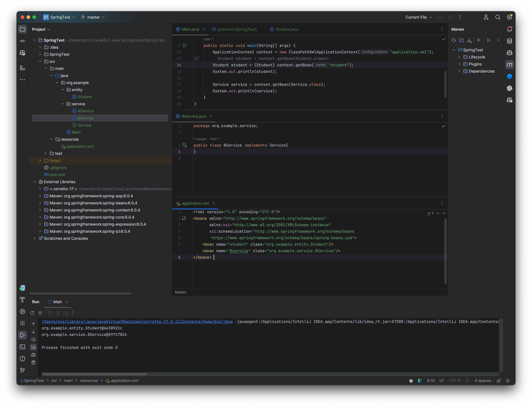The width and height of the screenshot is (532, 407).
Task: Open the Terminal tool window
Action: click(22, 347)
